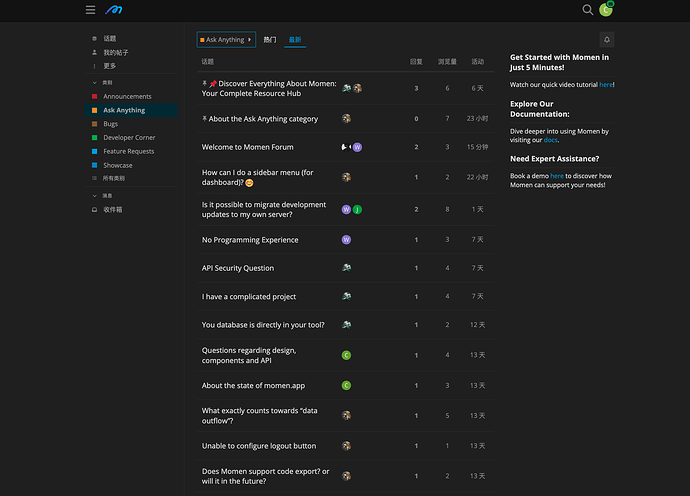Click the purple W avatar in No Programming Experience row

tap(346, 240)
